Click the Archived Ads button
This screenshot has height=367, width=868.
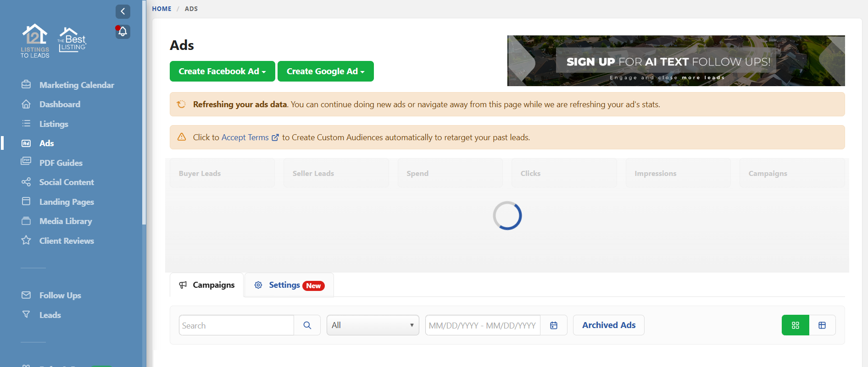(608, 325)
